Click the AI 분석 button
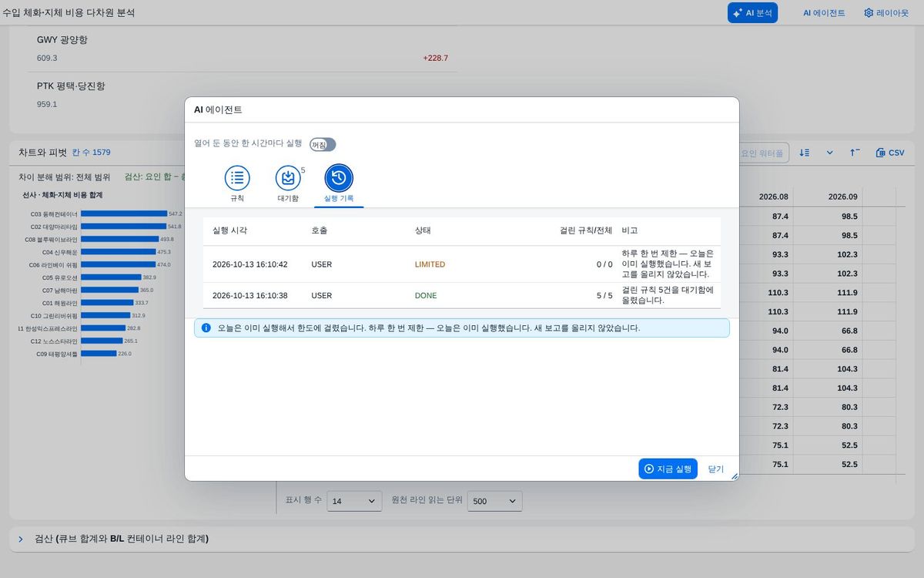 pos(752,12)
